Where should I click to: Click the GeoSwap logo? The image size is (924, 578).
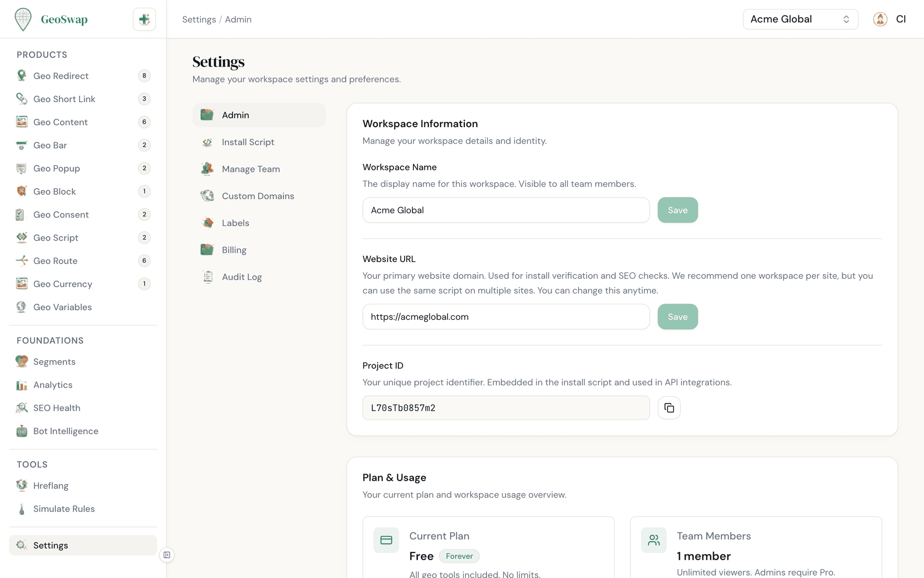pyautogui.click(x=51, y=19)
